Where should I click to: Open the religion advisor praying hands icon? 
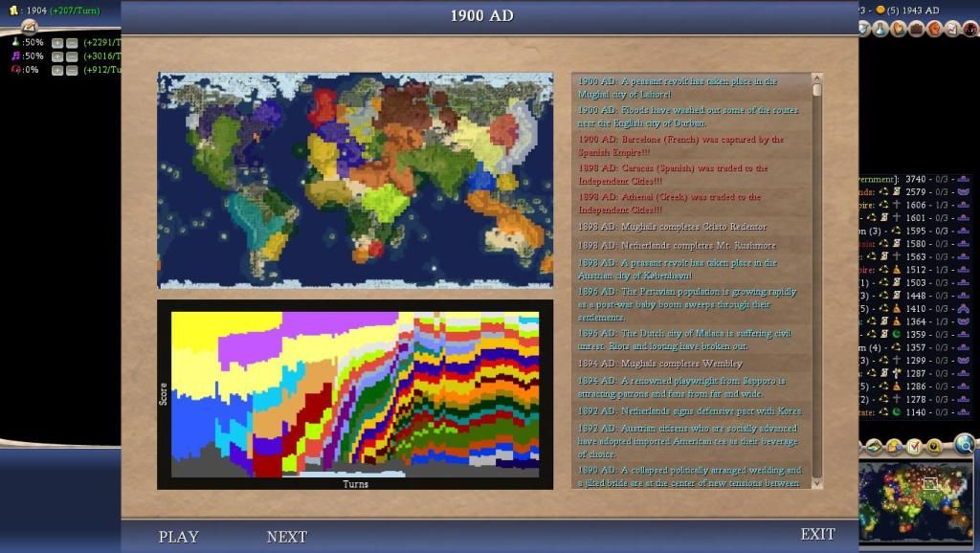(898, 28)
